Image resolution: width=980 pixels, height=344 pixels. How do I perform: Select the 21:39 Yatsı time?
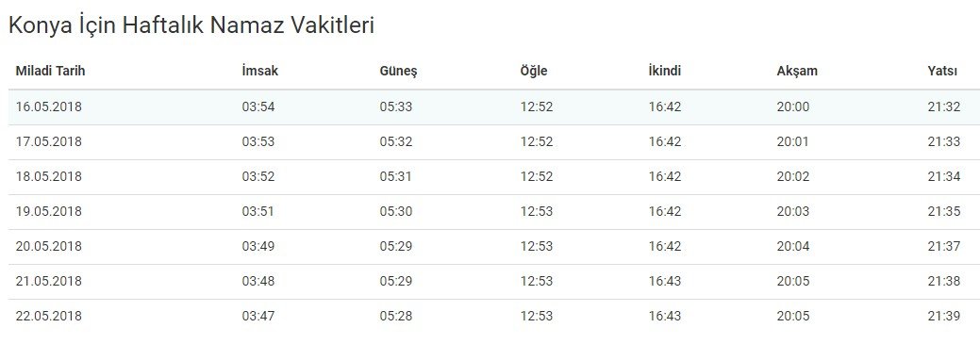pyautogui.click(x=944, y=317)
